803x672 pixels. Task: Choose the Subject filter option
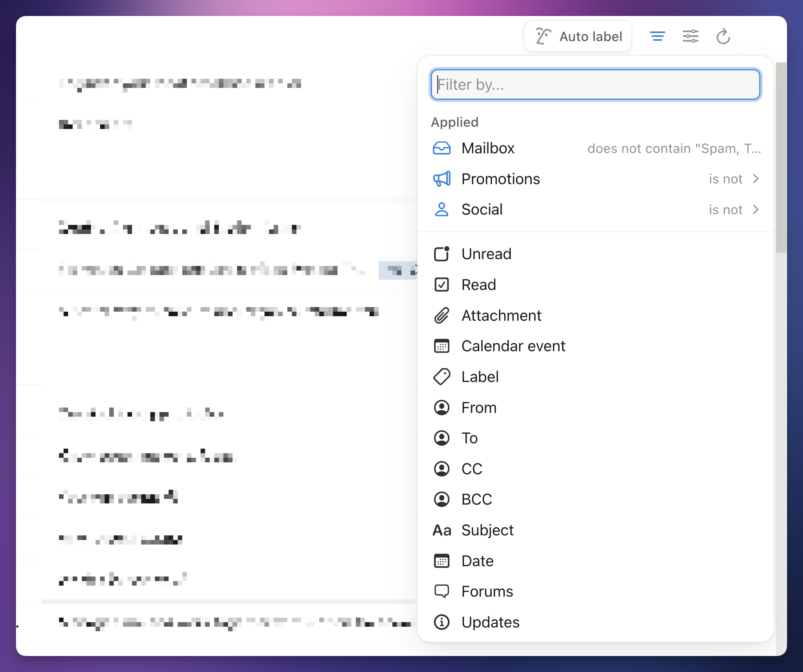[596, 530]
